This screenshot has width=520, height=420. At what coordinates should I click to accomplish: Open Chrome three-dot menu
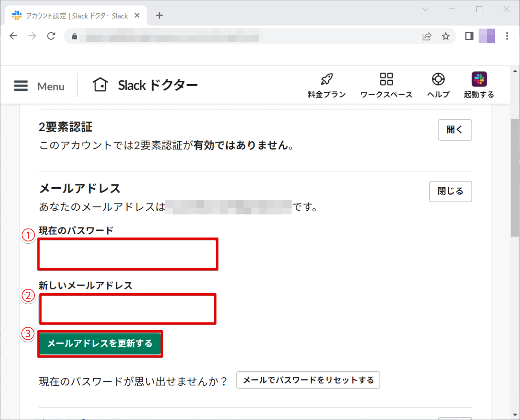[x=507, y=36]
